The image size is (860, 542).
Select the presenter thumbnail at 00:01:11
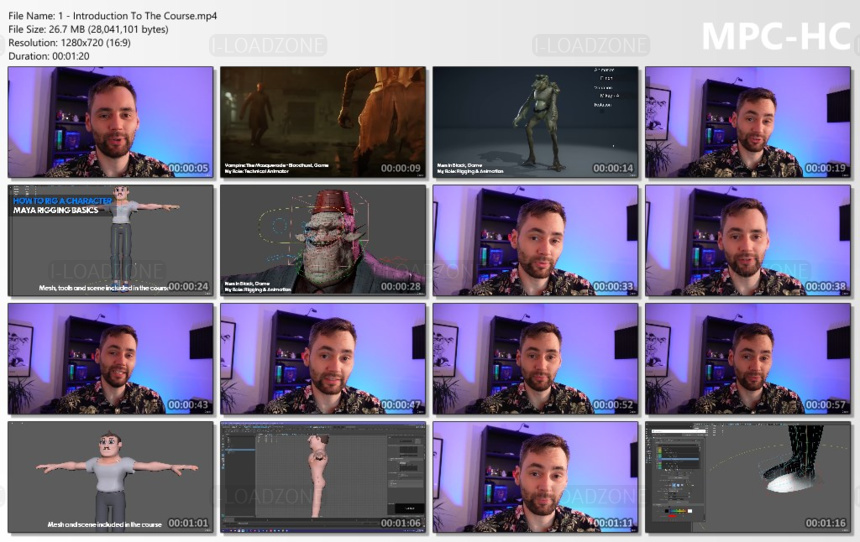click(535, 477)
